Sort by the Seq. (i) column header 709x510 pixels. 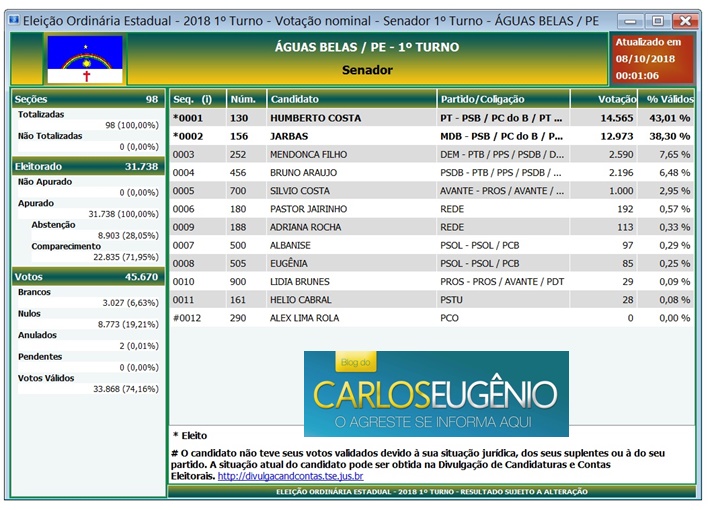point(197,99)
